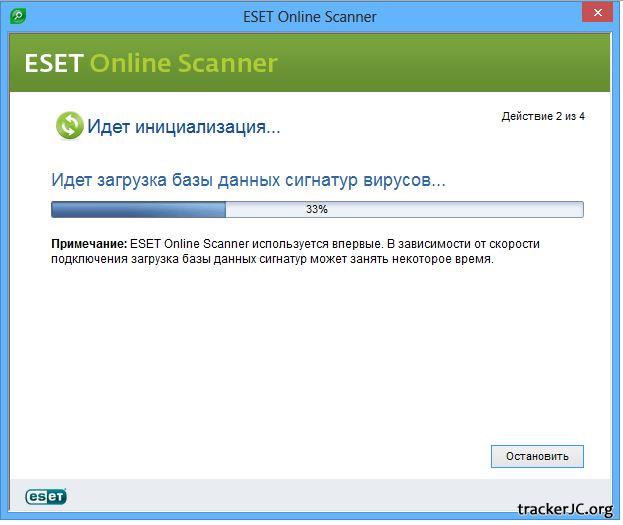The image size is (623, 525).
Task: Click the используется впервые phrase in the note
Action: [x=318, y=244]
